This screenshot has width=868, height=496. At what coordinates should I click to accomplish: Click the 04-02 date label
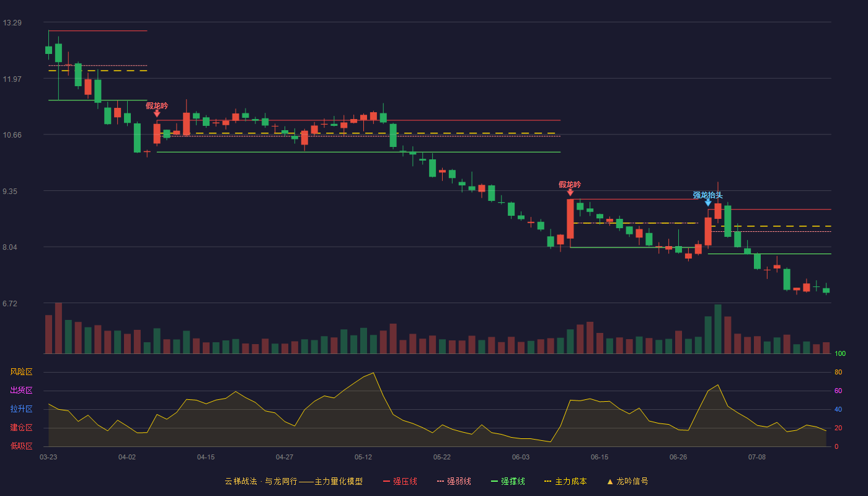click(x=127, y=457)
